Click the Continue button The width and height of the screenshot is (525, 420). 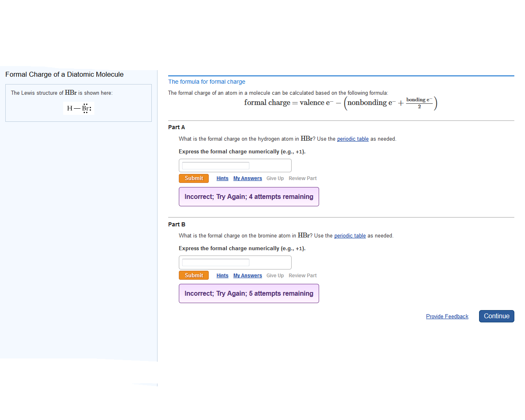(x=497, y=316)
